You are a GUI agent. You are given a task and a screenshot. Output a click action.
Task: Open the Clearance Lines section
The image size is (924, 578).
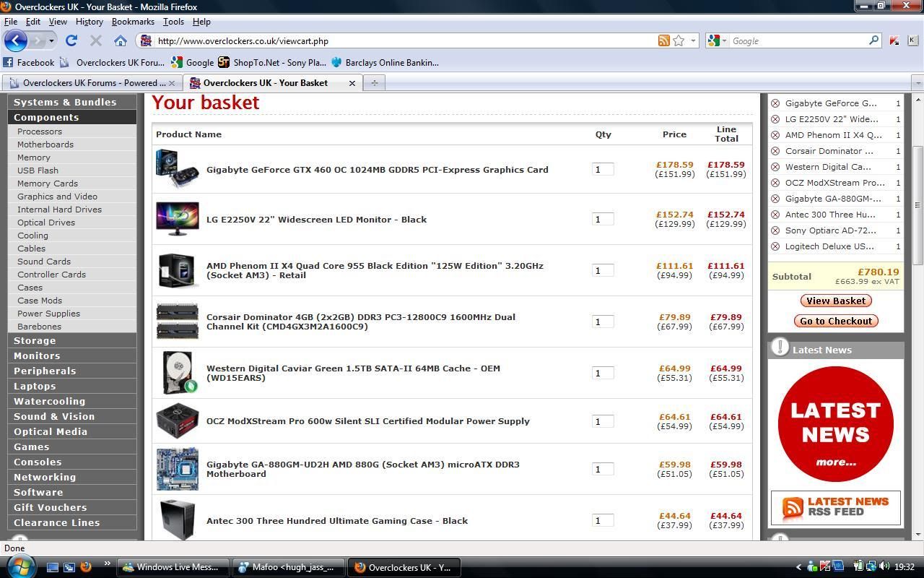coord(57,522)
